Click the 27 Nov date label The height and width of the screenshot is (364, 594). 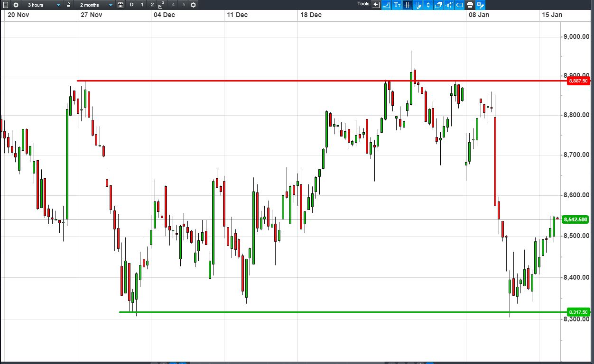[92, 15]
